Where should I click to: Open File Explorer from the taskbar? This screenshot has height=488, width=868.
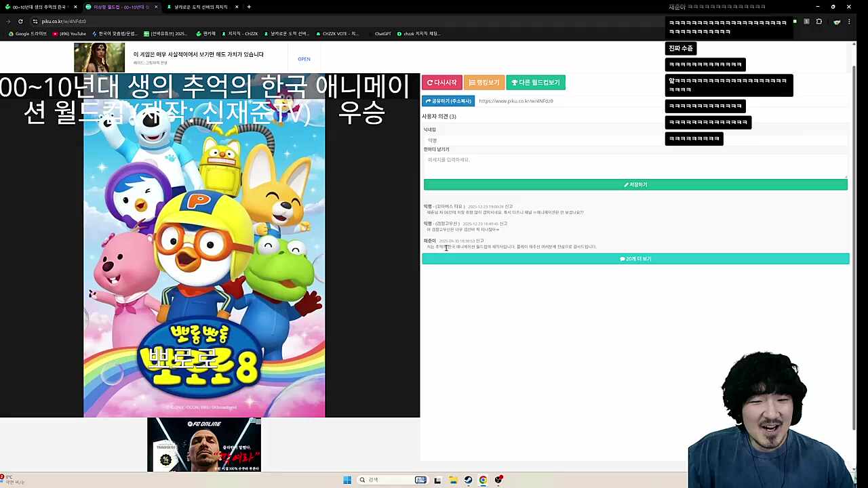click(x=452, y=480)
